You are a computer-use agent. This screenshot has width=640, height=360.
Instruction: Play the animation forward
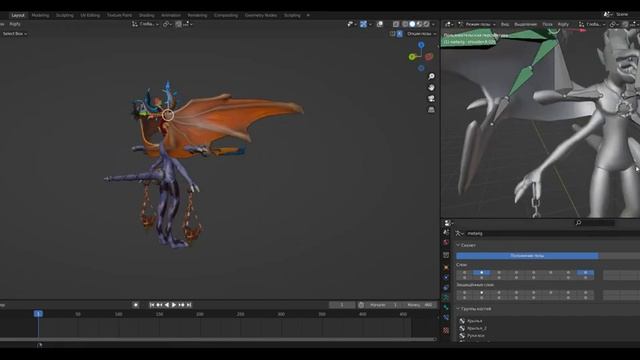[x=174, y=305]
